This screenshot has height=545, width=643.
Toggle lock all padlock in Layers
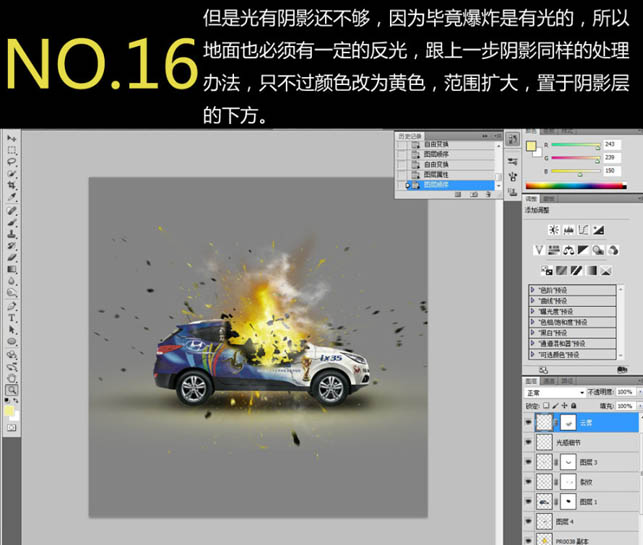574,406
